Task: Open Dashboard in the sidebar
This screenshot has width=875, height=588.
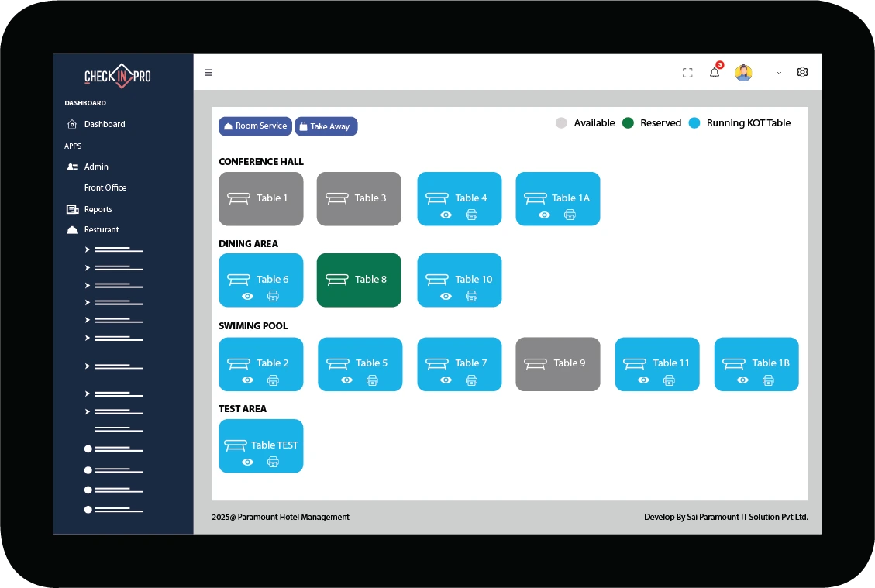Action: [x=105, y=124]
